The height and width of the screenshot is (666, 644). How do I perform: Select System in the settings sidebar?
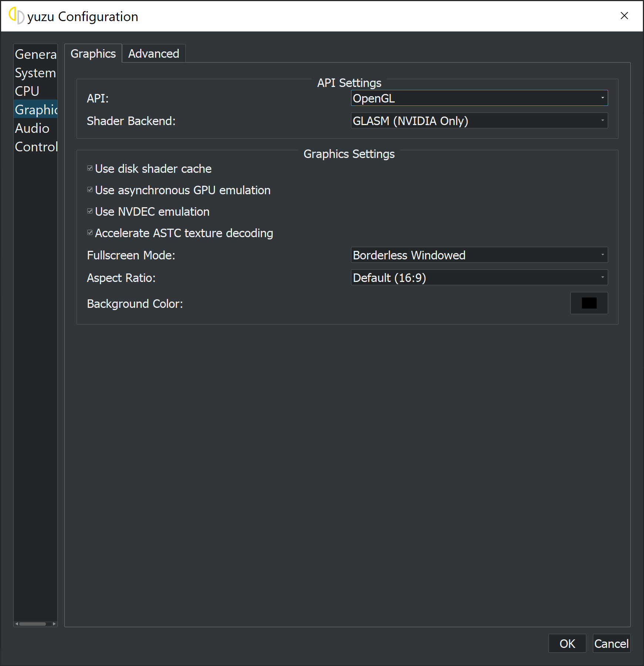click(x=36, y=73)
